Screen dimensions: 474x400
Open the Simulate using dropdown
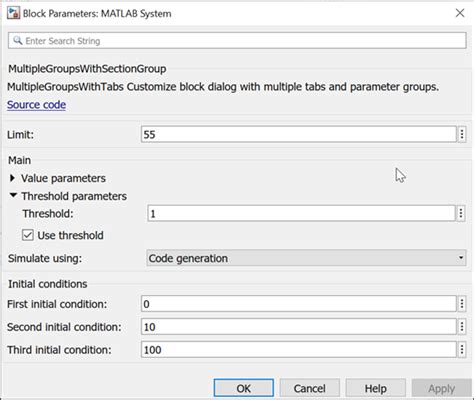coord(306,258)
